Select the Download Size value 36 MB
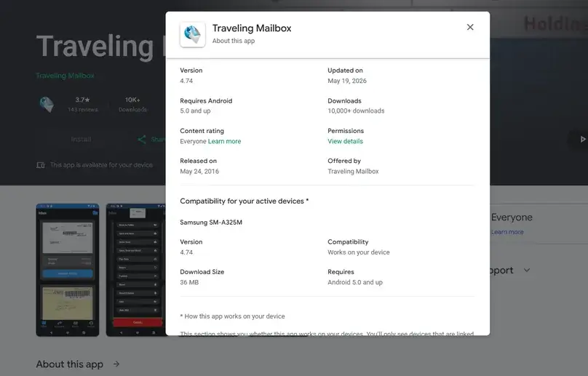This screenshot has width=588, height=376. pyautogui.click(x=189, y=282)
